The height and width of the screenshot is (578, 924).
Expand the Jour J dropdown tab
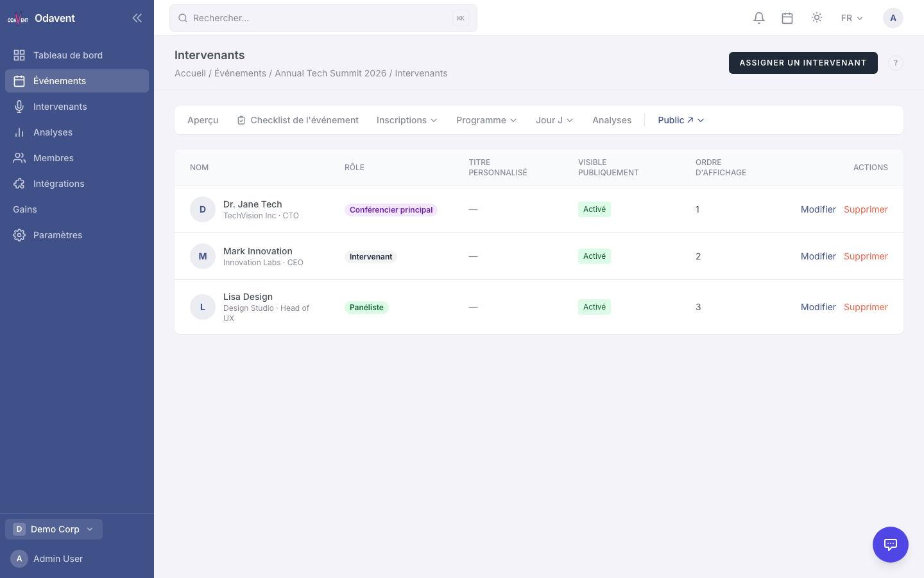(x=554, y=120)
